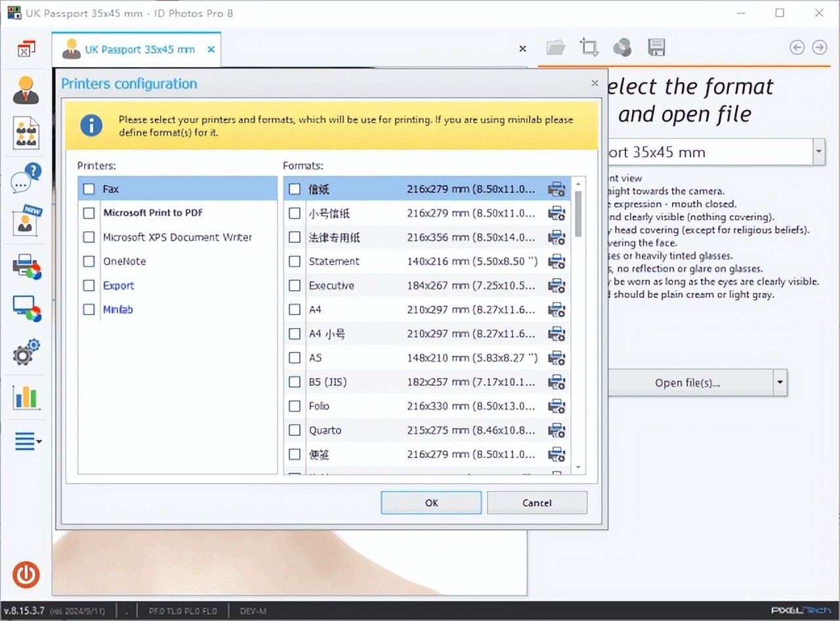Image resolution: width=840 pixels, height=621 pixels.
Task: Open printer settings icon for A5 format
Action: (x=556, y=358)
